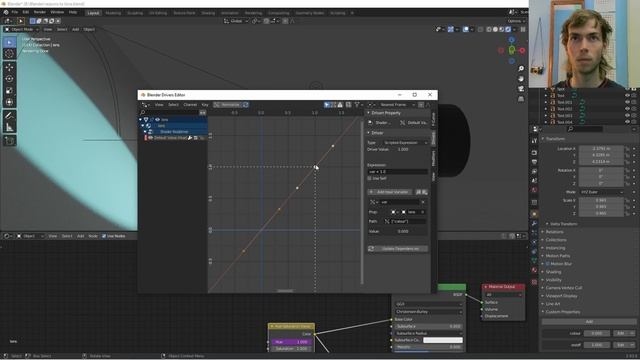Open Texture properties tab icon
Viewport: 640px width, 360px height.
(534, 282)
